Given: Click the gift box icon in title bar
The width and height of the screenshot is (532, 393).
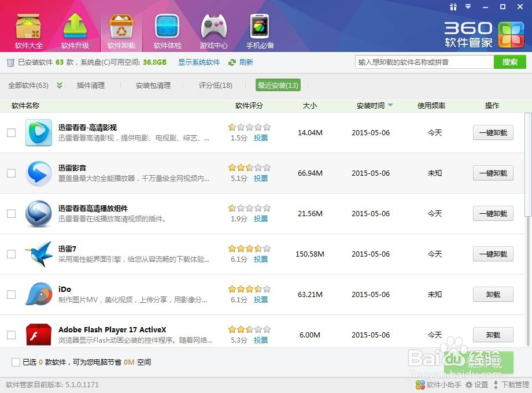Looking at the screenshot, I should pos(453,7).
